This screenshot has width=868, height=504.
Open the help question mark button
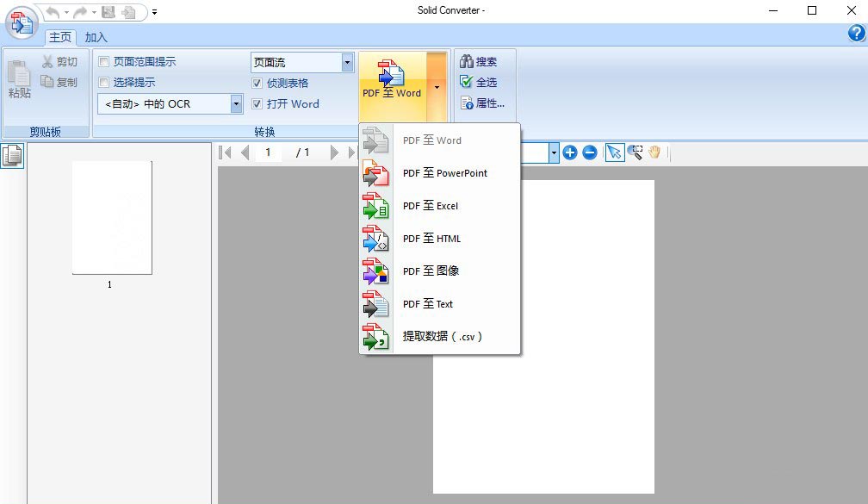[x=856, y=34]
